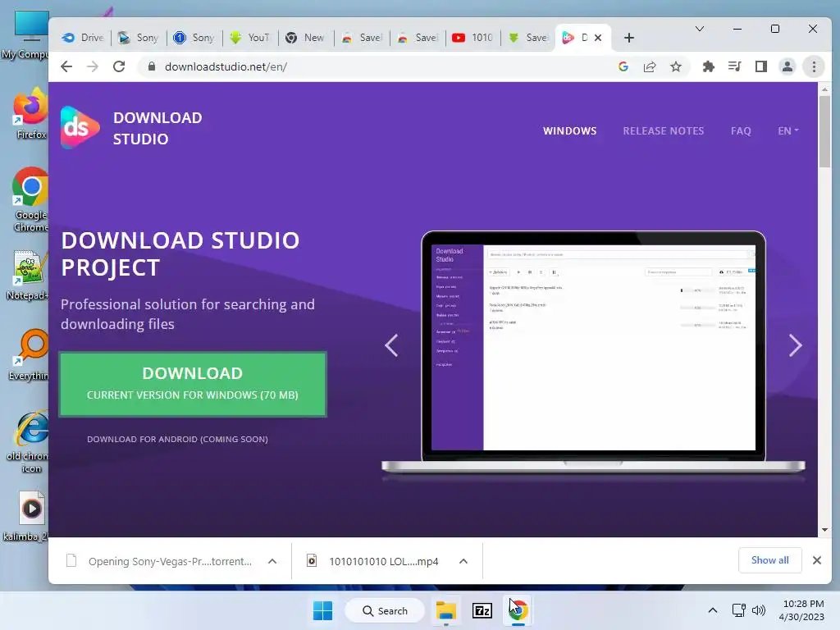Open File Explorer from taskbar
The height and width of the screenshot is (630, 840).
(x=445, y=610)
